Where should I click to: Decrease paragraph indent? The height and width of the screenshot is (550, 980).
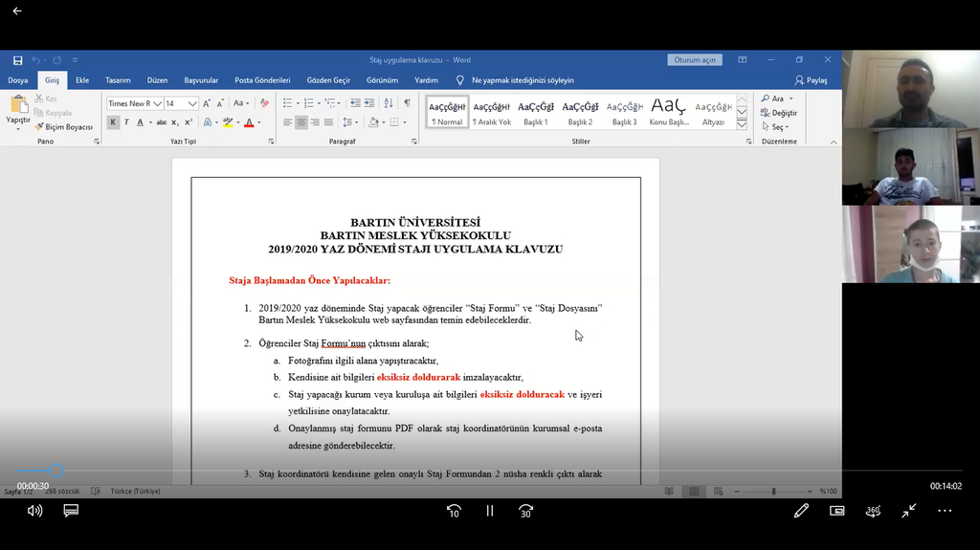pyautogui.click(x=355, y=103)
